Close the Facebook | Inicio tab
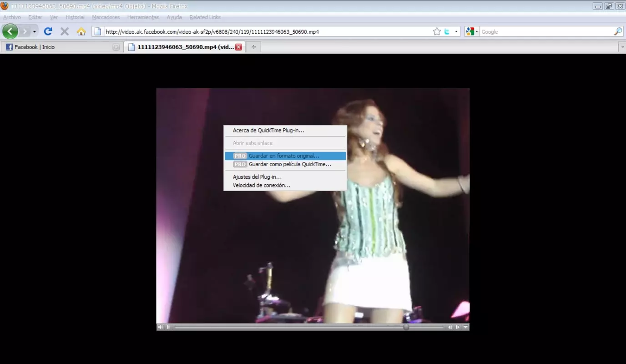This screenshot has height=364, width=626. click(116, 47)
